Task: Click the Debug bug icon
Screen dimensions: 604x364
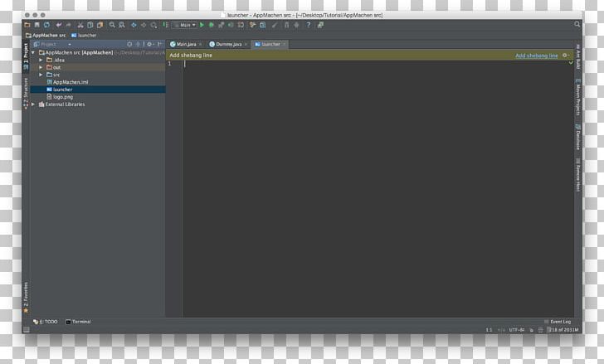Action: pos(211,25)
